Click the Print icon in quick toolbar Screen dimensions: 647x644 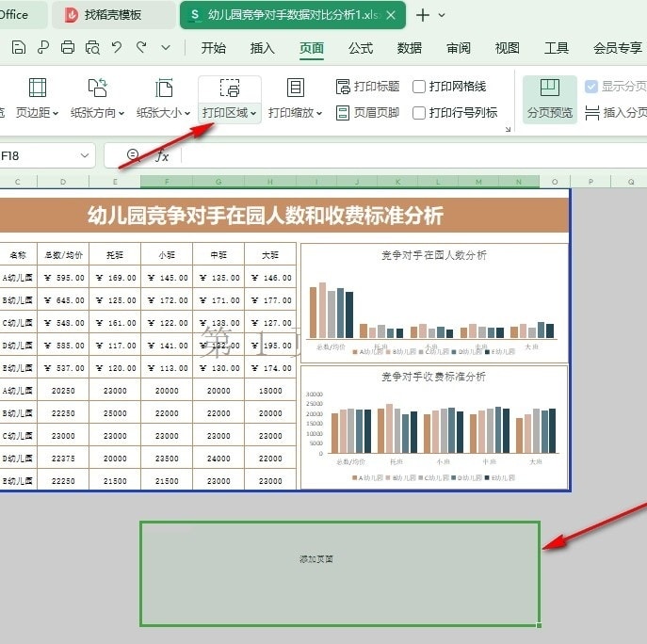(x=68, y=47)
